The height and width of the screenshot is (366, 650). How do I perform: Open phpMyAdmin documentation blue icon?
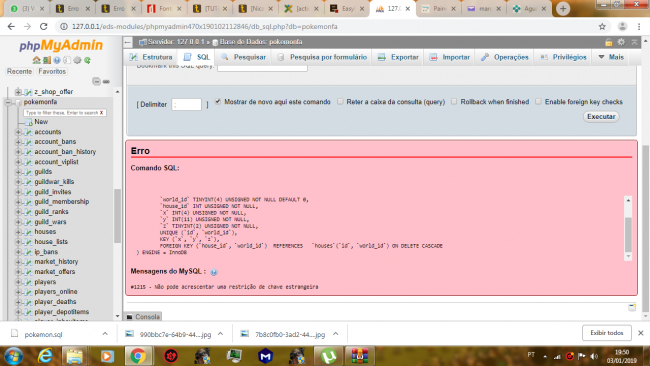tap(57, 60)
